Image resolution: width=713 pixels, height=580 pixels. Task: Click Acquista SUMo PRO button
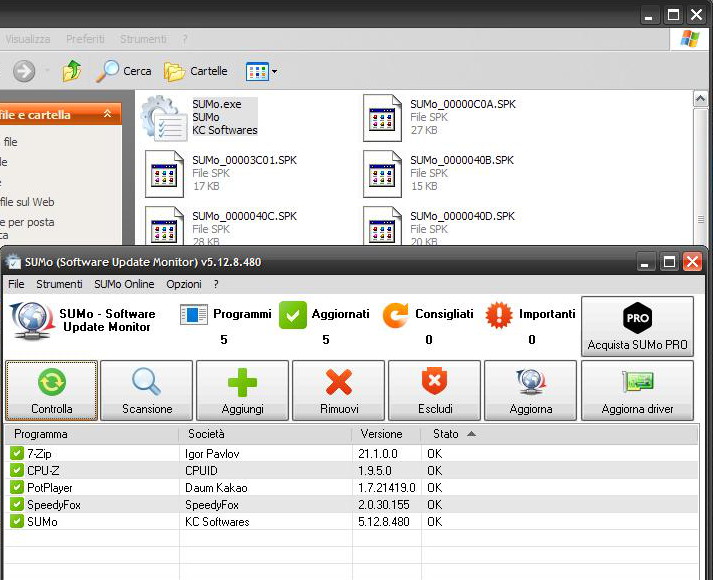[637, 326]
